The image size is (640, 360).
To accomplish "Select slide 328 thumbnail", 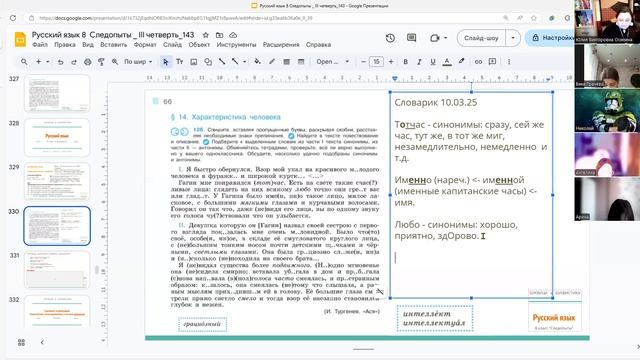I will coord(57,138).
